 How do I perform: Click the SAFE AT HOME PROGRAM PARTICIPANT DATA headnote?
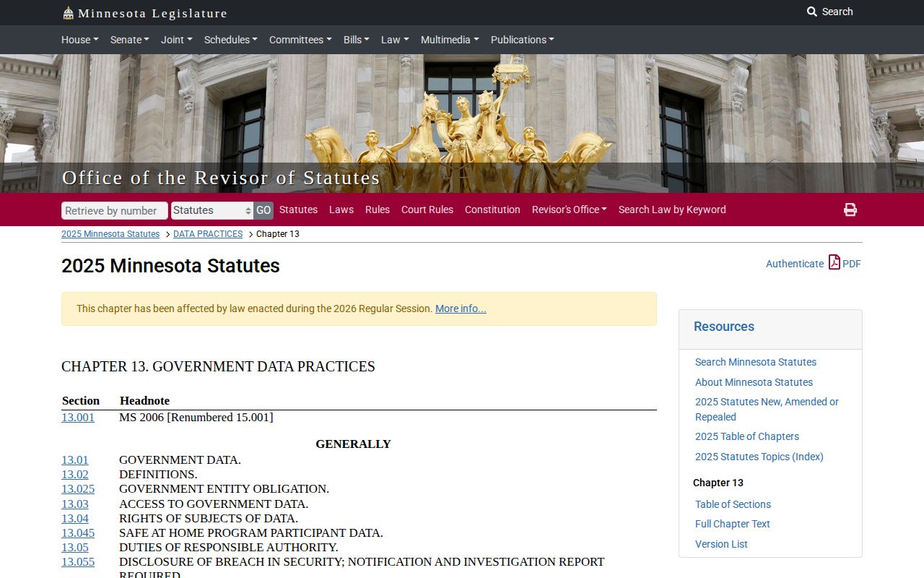coord(251,532)
